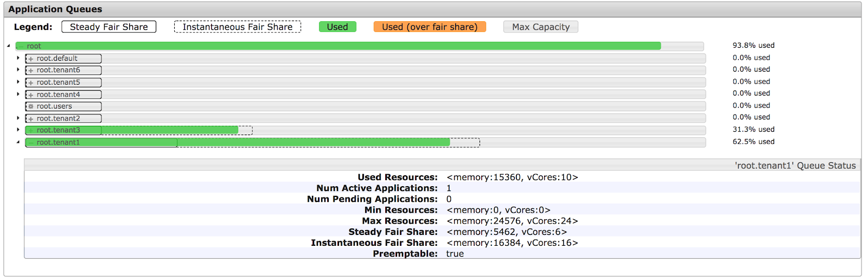Click the Min Resources value memory:0
The height and width of the screenshot is (280, 868).
click(x=499, y=210)
